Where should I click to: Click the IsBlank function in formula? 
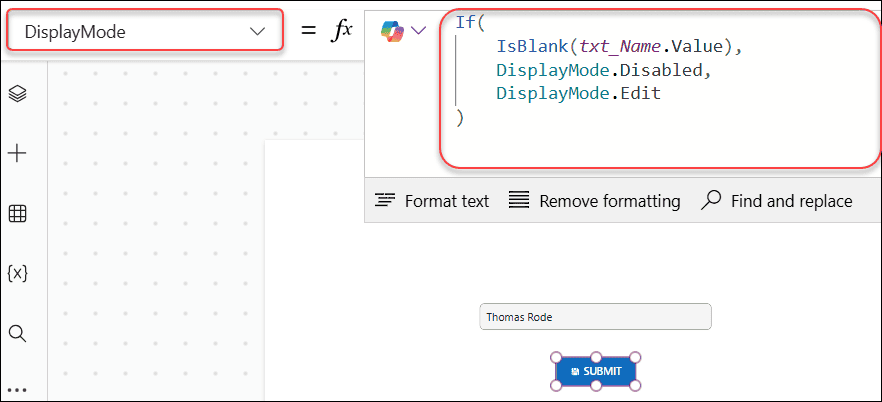pos(530,47)
